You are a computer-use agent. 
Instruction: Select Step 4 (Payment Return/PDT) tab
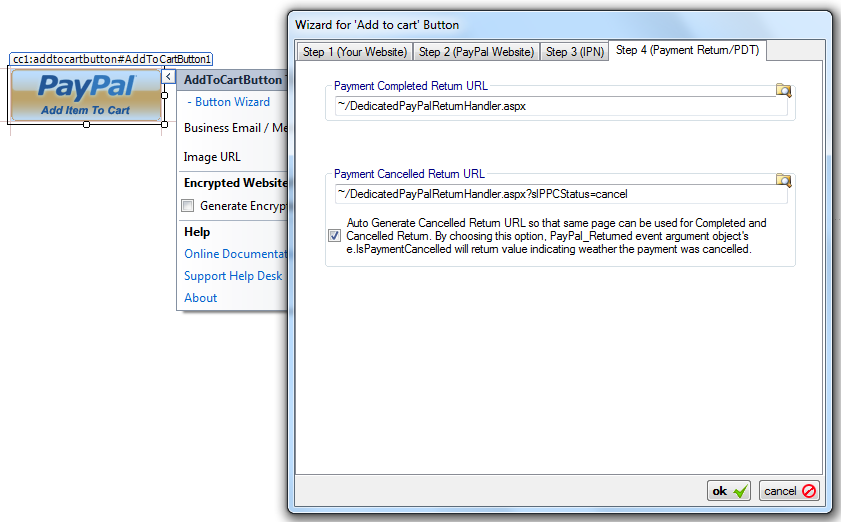(x=688, y=50)
